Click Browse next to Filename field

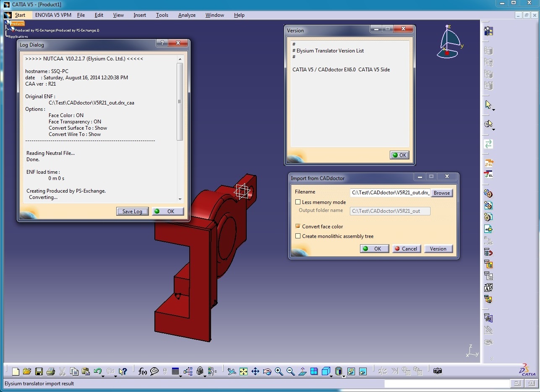[441, 193]
